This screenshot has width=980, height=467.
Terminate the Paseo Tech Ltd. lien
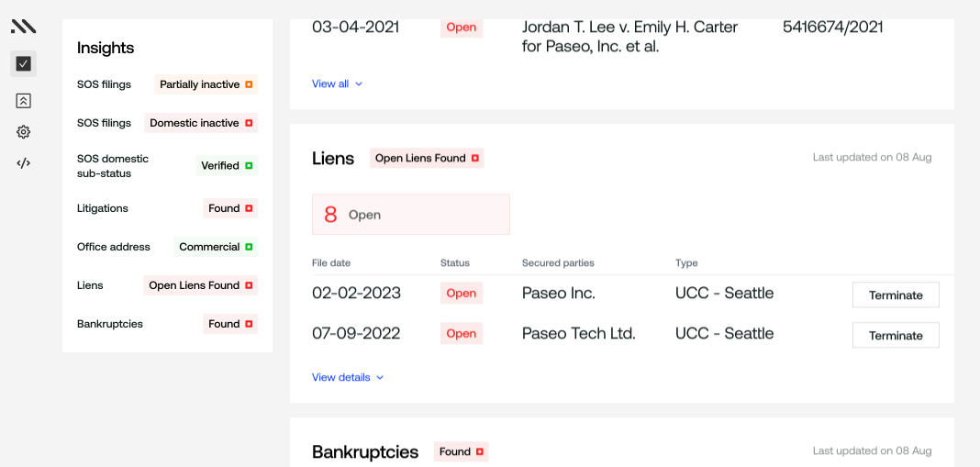click(x=896, y=335)
